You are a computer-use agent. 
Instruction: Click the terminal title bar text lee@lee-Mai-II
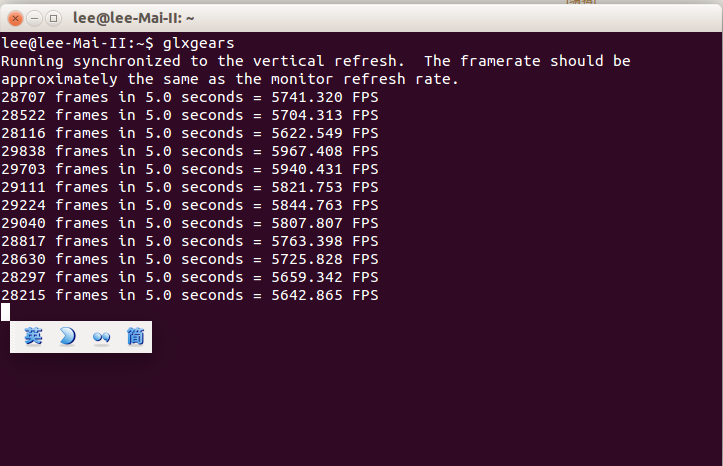coord(133,18)
